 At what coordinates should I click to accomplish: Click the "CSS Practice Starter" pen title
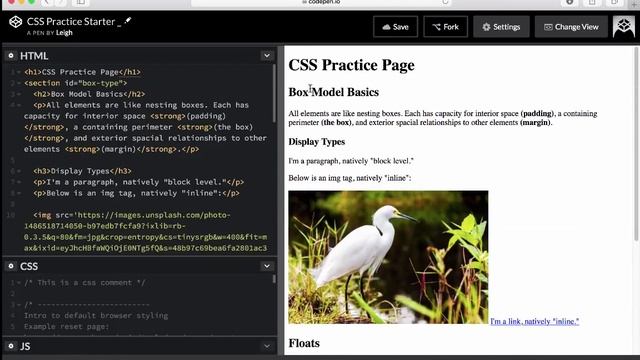click(x=71, y=21)
